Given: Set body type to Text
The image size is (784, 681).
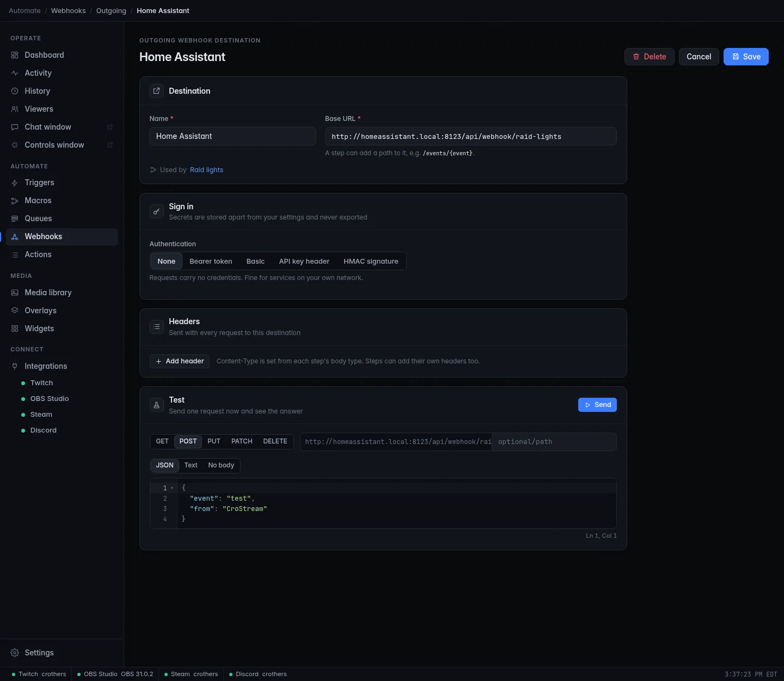Looking at the screenshot, I should [x=191, y=465].
